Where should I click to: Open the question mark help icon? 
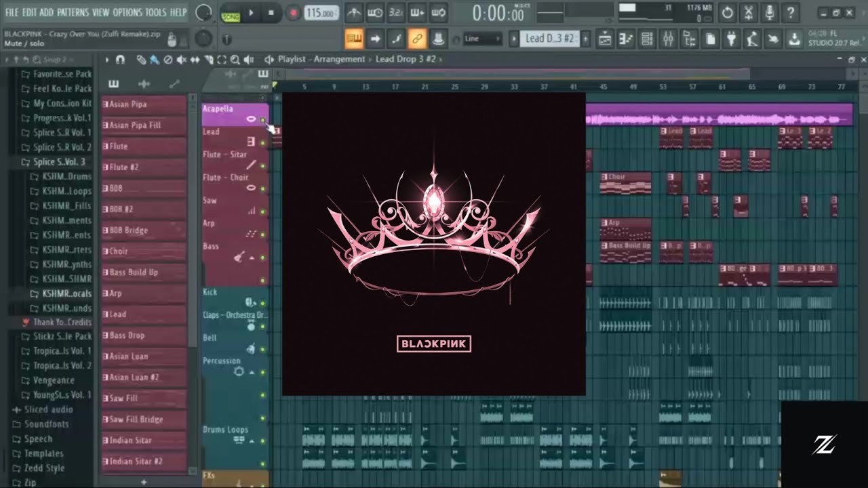790,12
